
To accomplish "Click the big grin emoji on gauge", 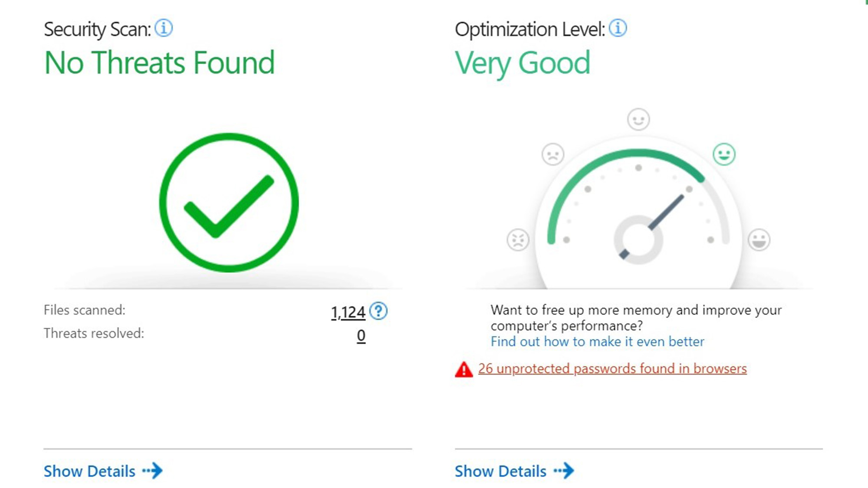I will point(759,240).
